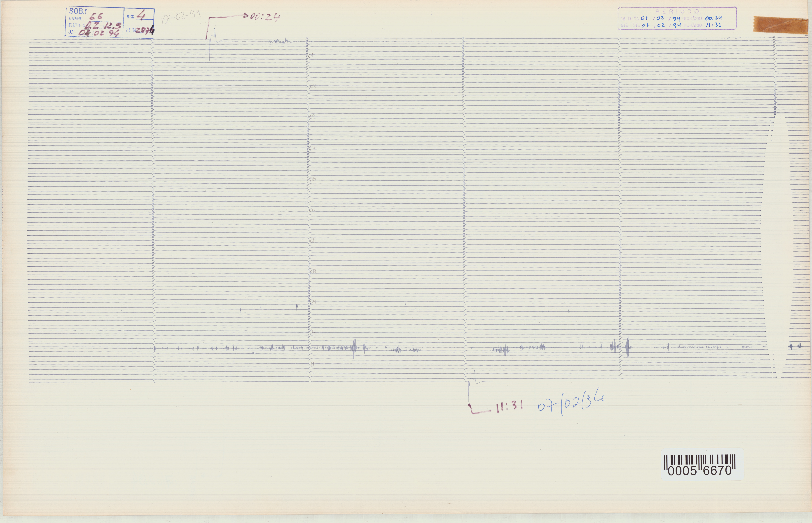The image size is (812, 523).
Task: Select the "PERIODO" stamp title
Action: 678,11
